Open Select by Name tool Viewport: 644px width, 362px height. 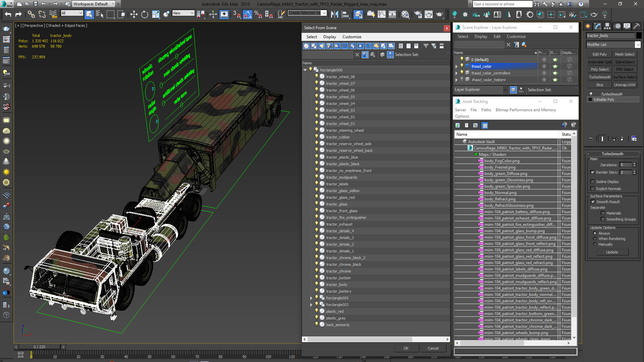(100, 14)
